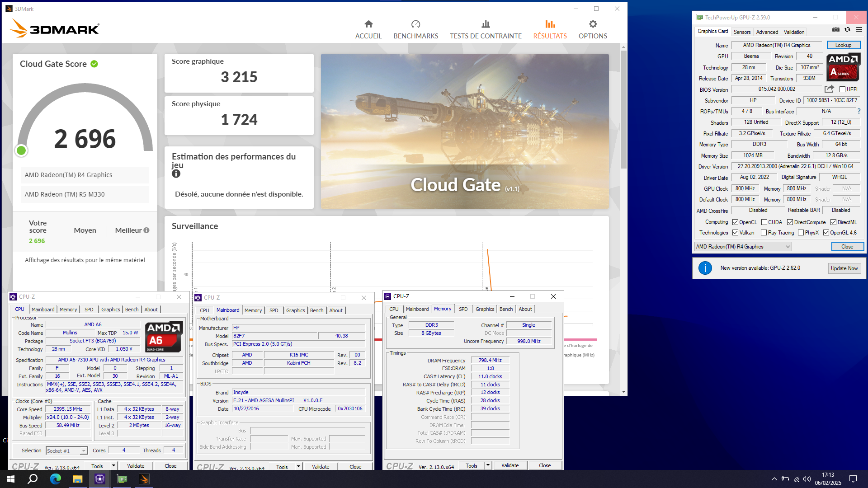Click Tools button in CPU-Z Mainboard window

tap(282, 467)
